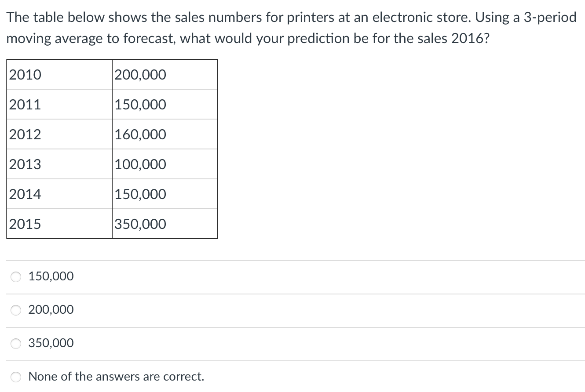Click the 350,000 table cell for 2015

(x=165, y=224)
